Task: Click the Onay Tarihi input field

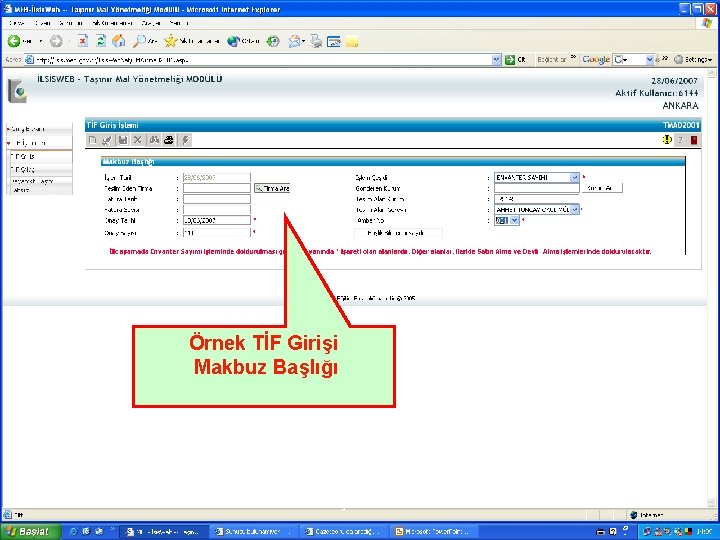Action: coord(217,220)
